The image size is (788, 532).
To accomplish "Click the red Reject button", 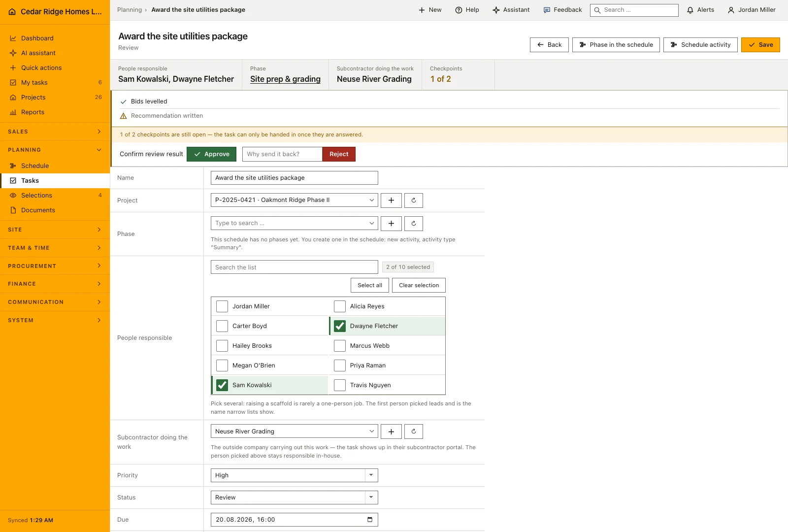I will [339, 154].
